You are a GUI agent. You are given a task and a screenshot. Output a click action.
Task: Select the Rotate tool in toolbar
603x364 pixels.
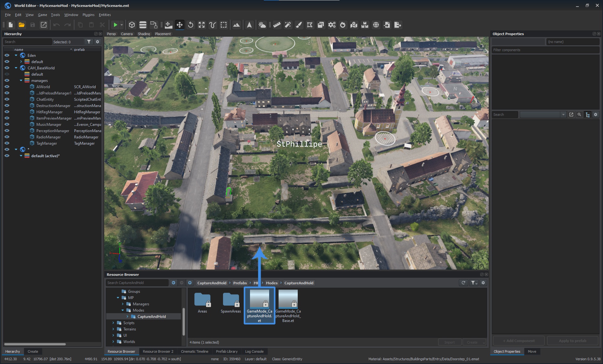191,25
